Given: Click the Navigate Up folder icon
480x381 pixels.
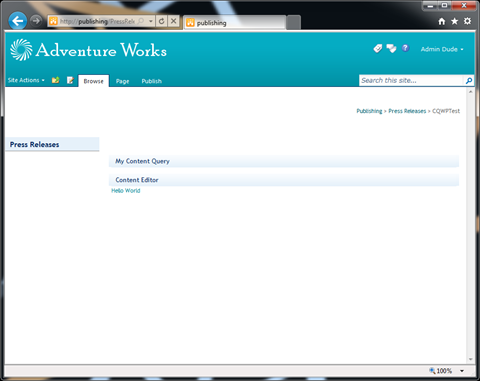Looking at the screenshot, I should 56,80.
